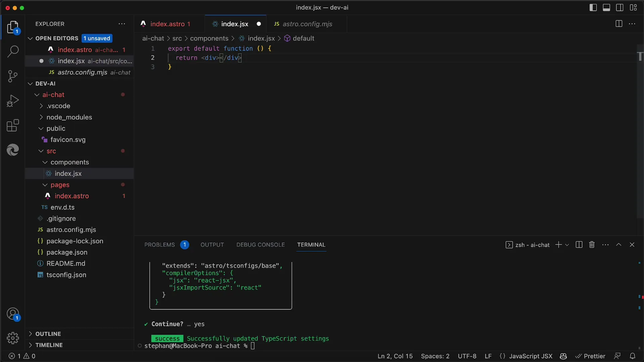Click the Explorer more actions ellipsis

(122, 24)
